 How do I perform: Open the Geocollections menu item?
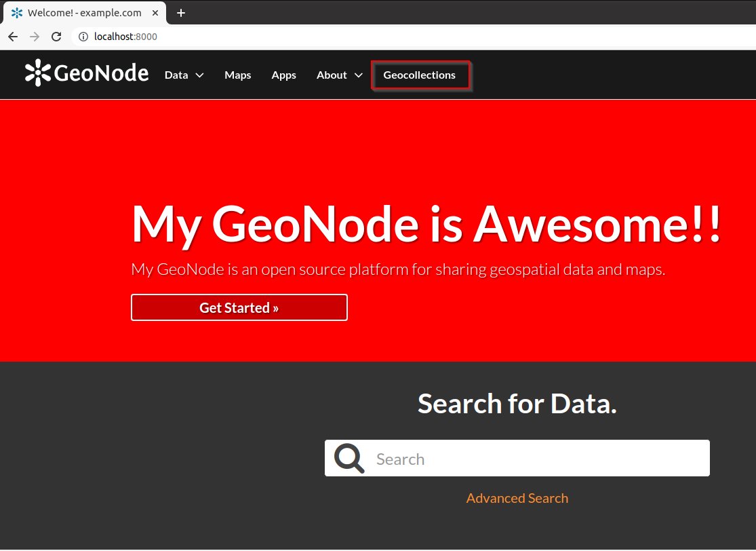pos(420,75)
